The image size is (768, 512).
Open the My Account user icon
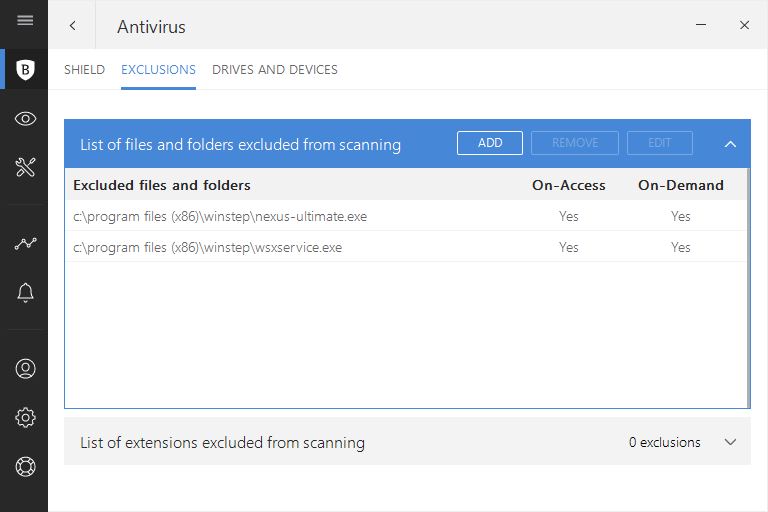click(x=26, y=369)
